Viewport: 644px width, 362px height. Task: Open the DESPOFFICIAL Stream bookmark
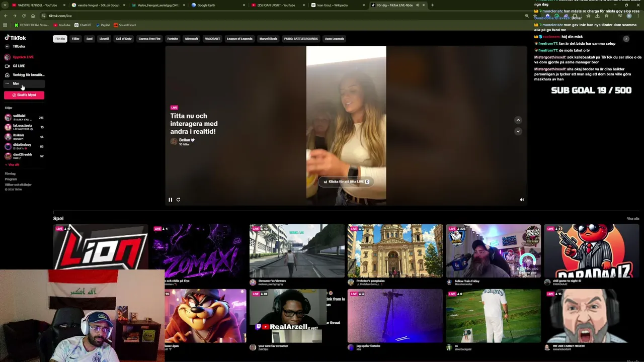click(x=32, y=25)
